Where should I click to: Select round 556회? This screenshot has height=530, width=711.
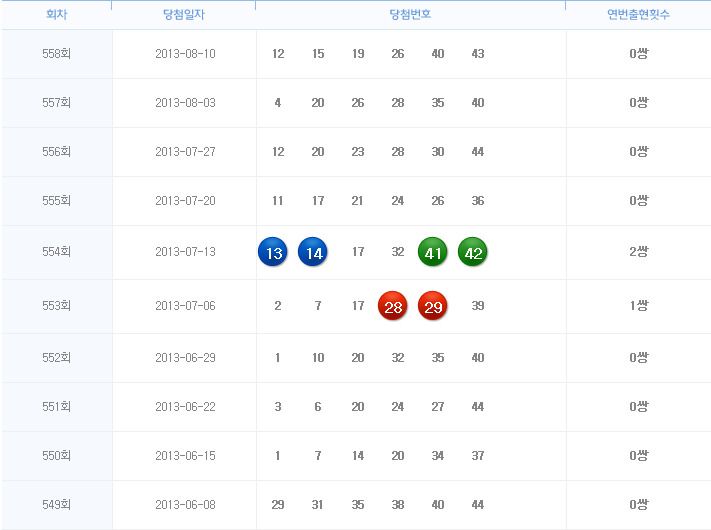pos(57,151)
